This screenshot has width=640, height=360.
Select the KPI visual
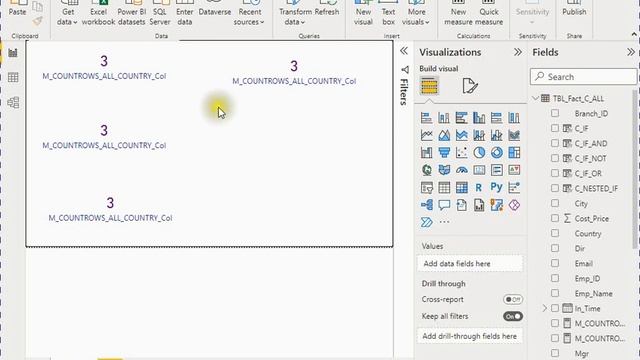(514, 170)
